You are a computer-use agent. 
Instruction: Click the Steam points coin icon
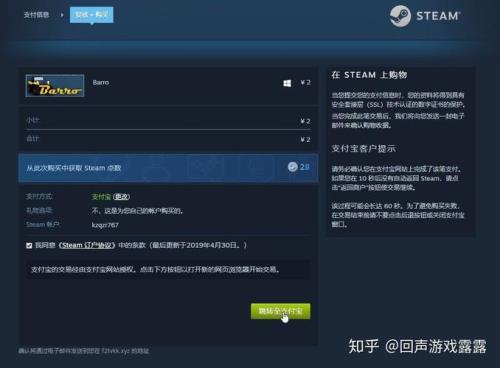[293, 167]
